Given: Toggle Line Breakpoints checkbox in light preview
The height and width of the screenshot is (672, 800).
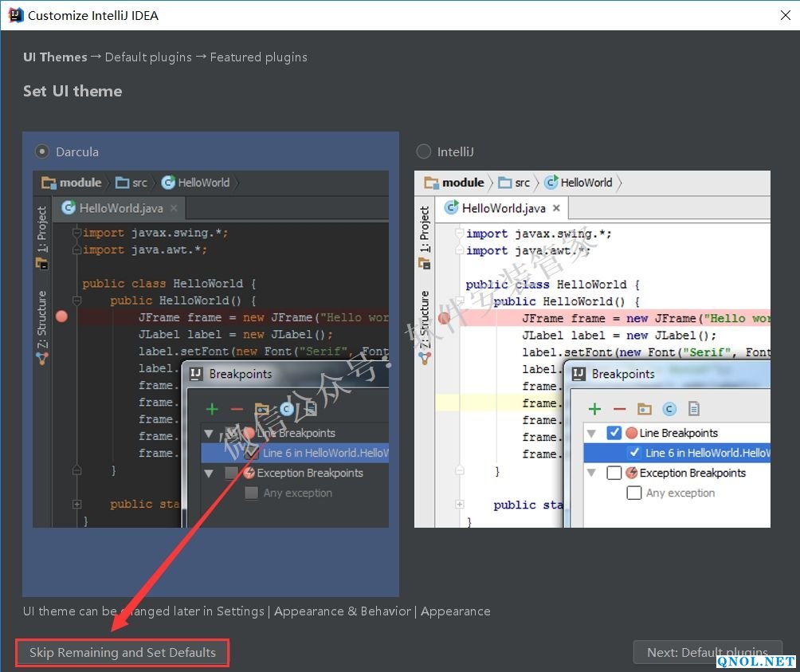Looking at the screenshot, I should [x=614, y=433].
